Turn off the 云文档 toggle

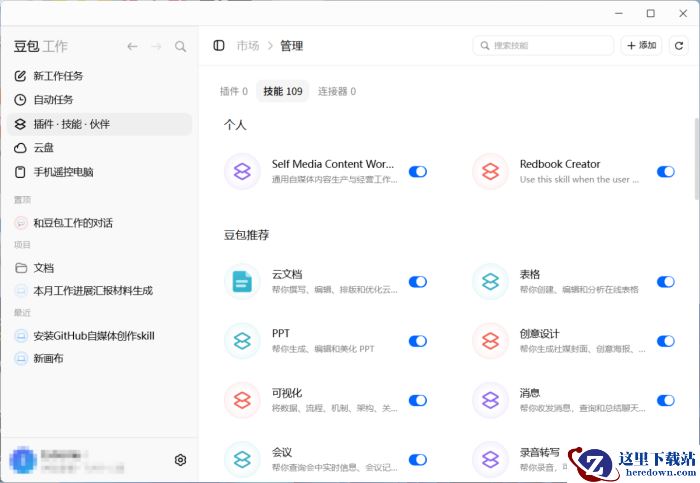(x=418, y=282)
